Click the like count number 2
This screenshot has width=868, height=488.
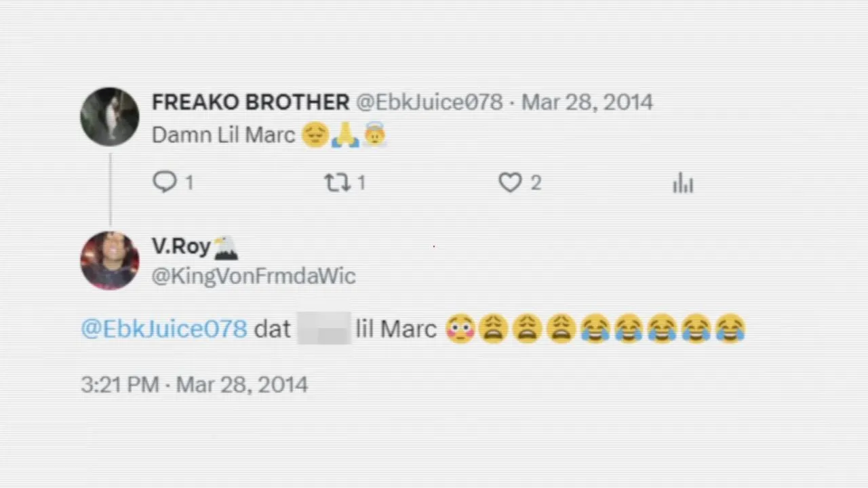536,183
